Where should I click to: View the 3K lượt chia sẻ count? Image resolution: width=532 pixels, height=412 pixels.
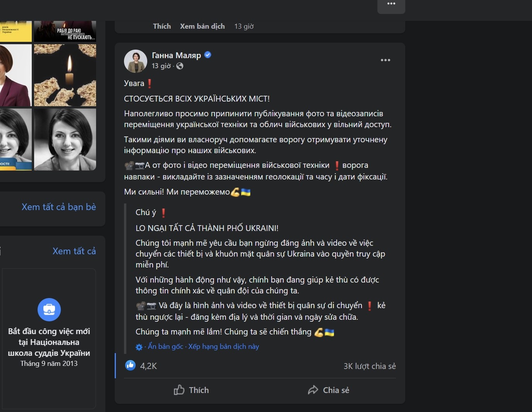pos(369,366)
